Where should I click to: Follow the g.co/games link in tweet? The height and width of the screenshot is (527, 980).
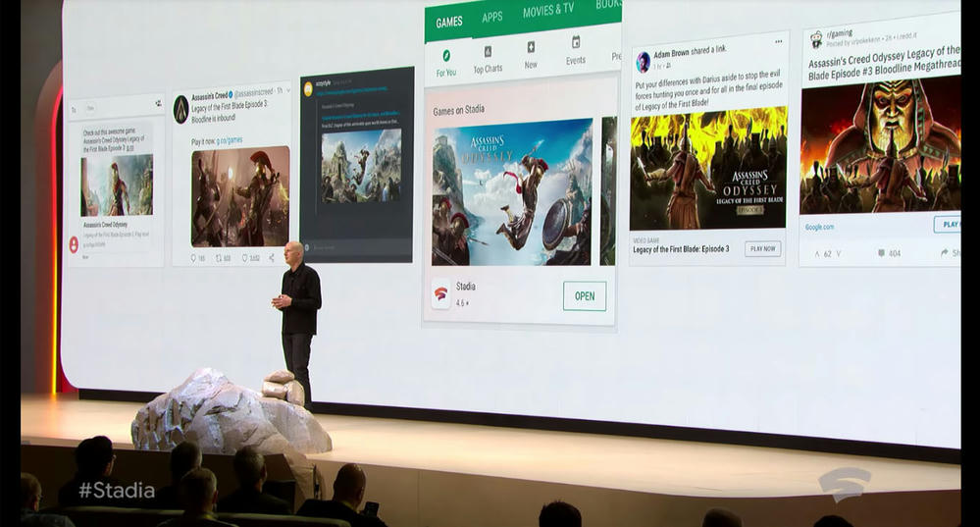tap(230, 140)
